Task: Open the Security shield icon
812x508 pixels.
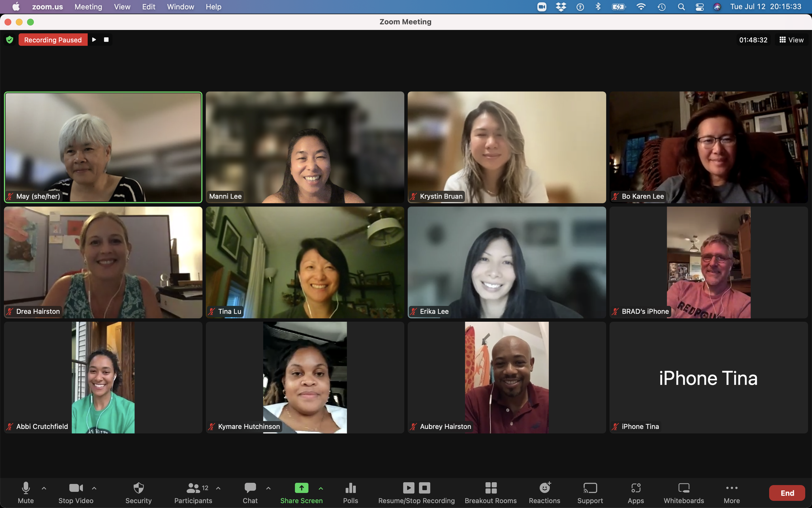Action: pos(138,488)
